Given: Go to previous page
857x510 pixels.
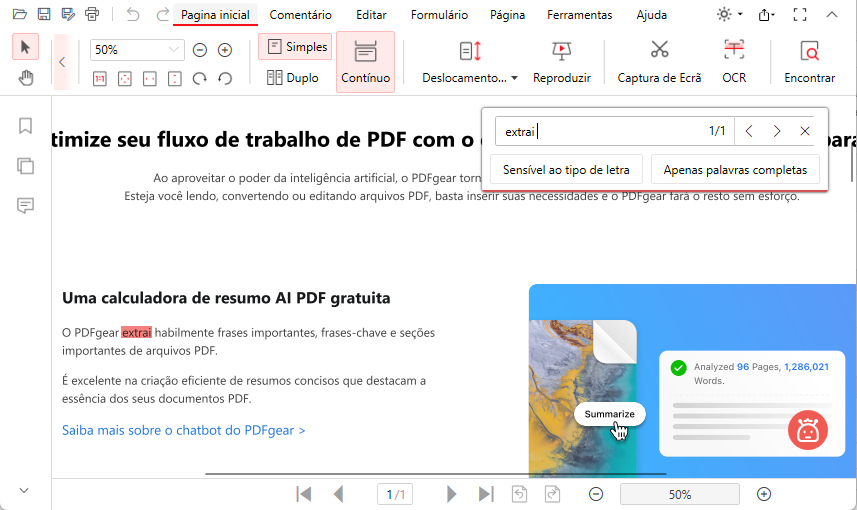Looking at the screenshot, I should tap(338, 494).
